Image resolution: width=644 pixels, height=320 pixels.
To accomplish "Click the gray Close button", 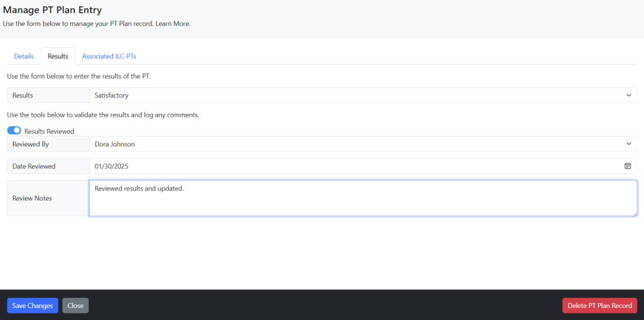I will (75, 306).
